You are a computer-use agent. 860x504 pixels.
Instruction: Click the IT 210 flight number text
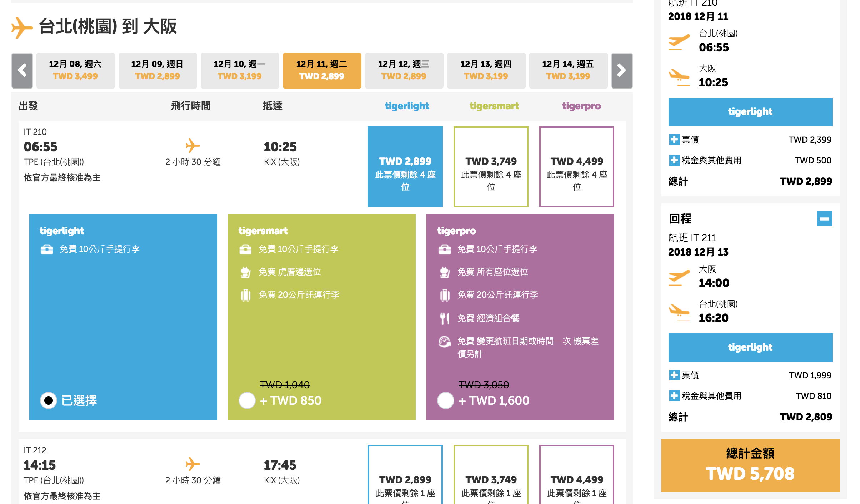pos(35,132)
